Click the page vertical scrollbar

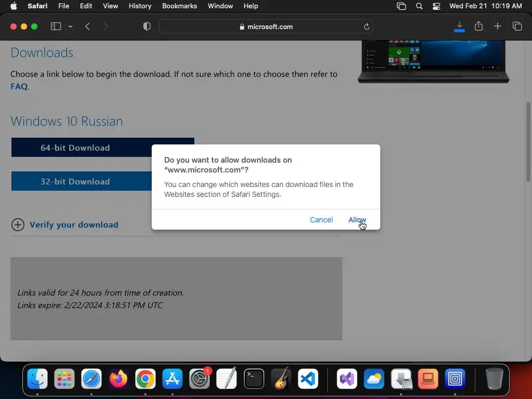pyautogui.click(x=528, y=142)
